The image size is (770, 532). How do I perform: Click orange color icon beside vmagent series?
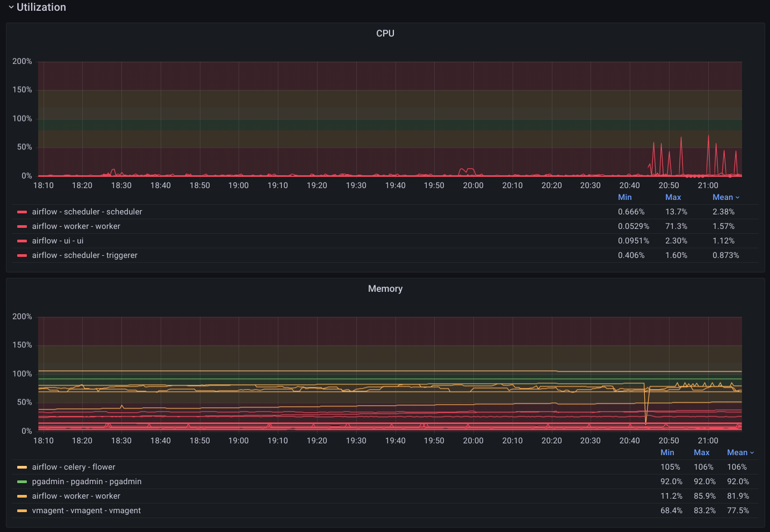tap(22, 511)
